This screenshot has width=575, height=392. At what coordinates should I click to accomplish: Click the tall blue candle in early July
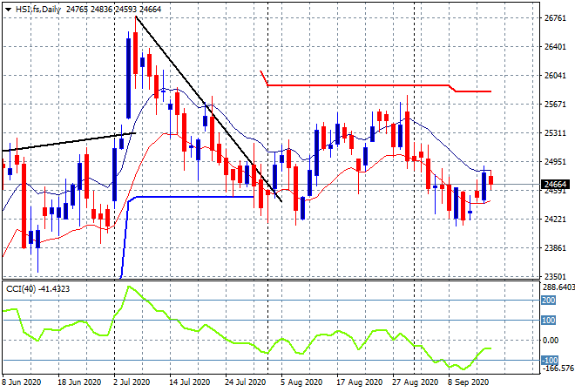click(128, 78)
